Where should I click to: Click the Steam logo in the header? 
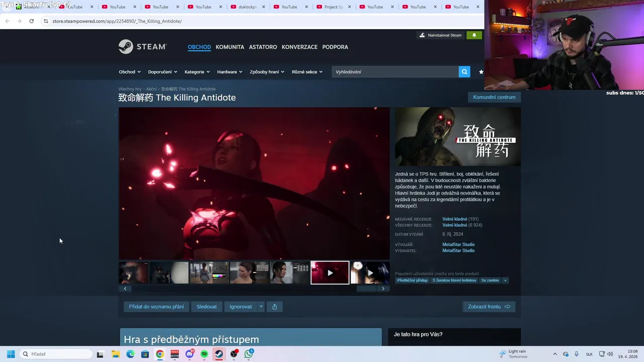(x=142, y=47)
